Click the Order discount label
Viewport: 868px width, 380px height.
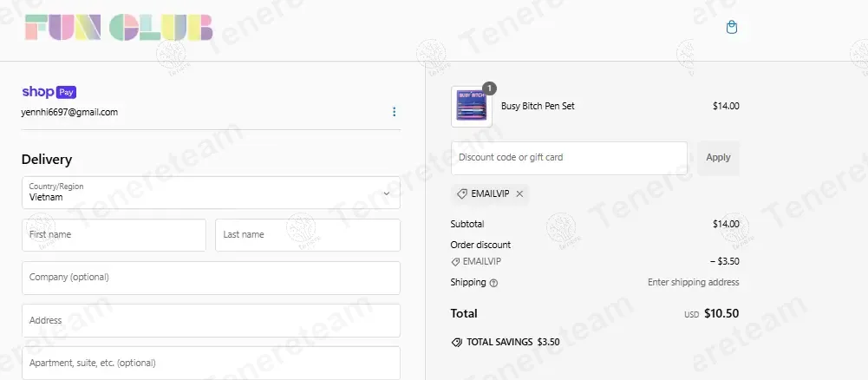480,245
